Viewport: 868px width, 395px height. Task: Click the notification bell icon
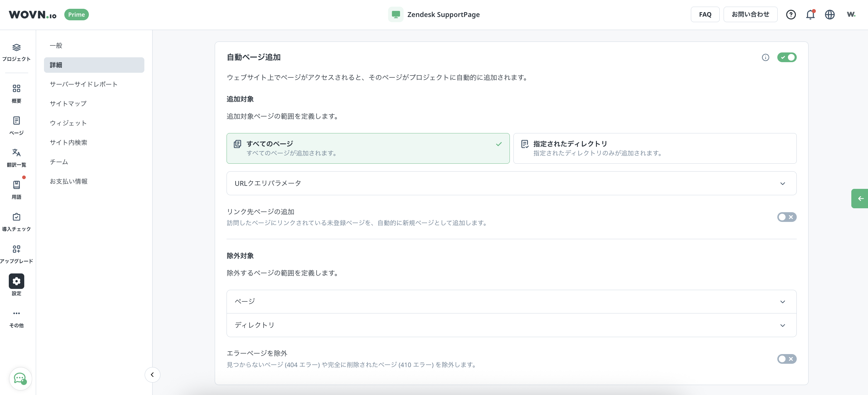pyautogui.click(x=810, y=15)
